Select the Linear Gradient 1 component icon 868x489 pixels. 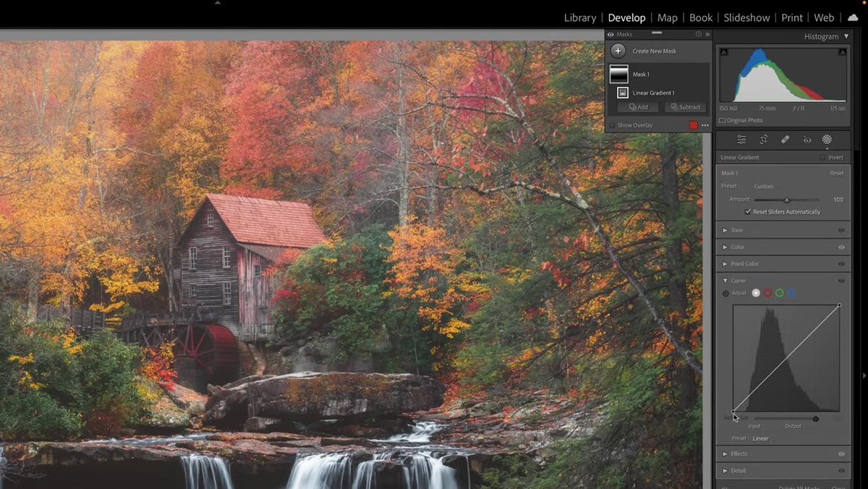tap(623, 93)
